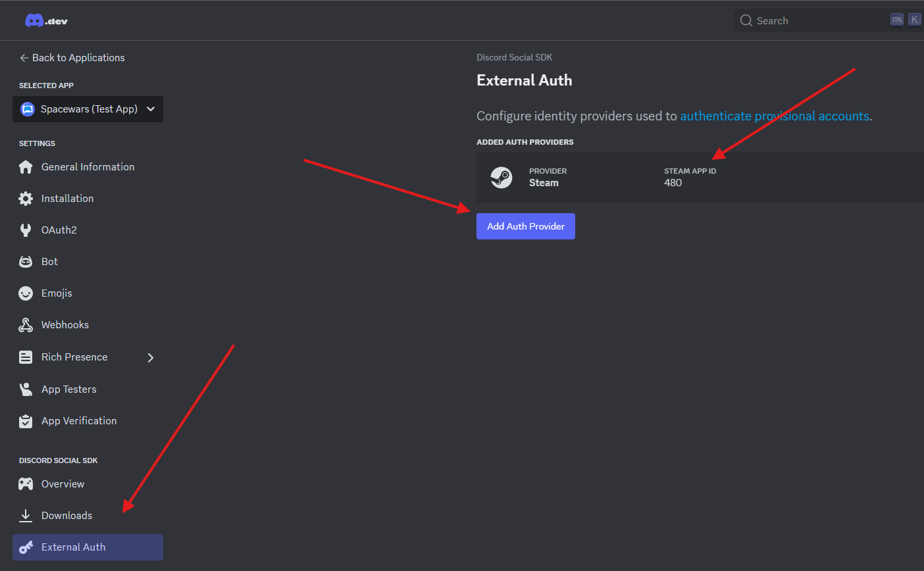The height and width of the screenshot is (571, 924).
Task: Expand the Rich Presence submenu chevron
Action: [151, 358]
